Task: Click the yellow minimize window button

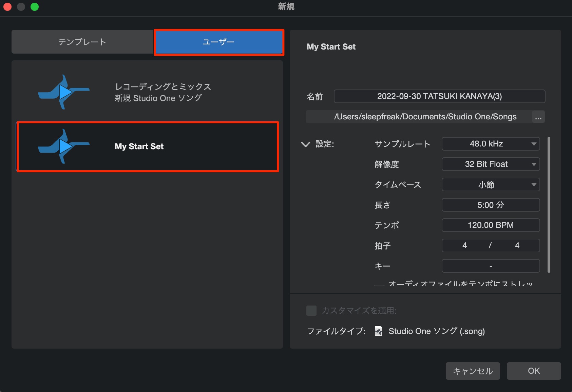Action: [21, 7]
